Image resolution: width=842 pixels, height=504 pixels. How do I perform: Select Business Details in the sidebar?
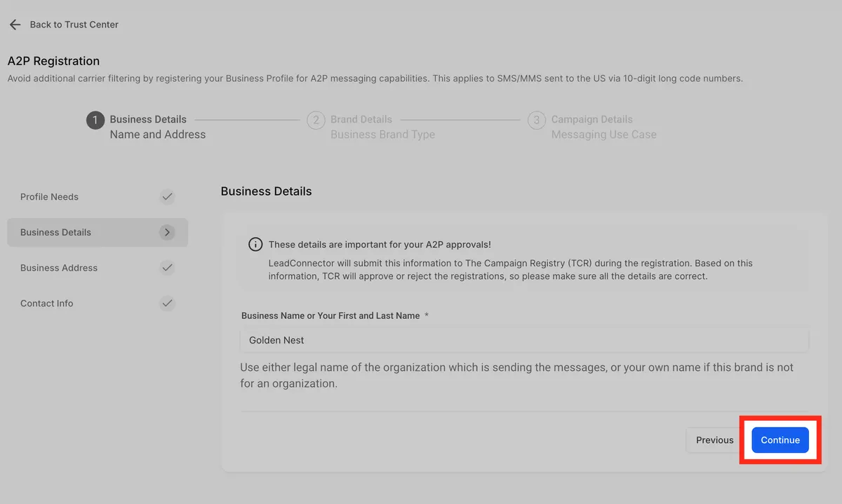click(x=98, y=232)
